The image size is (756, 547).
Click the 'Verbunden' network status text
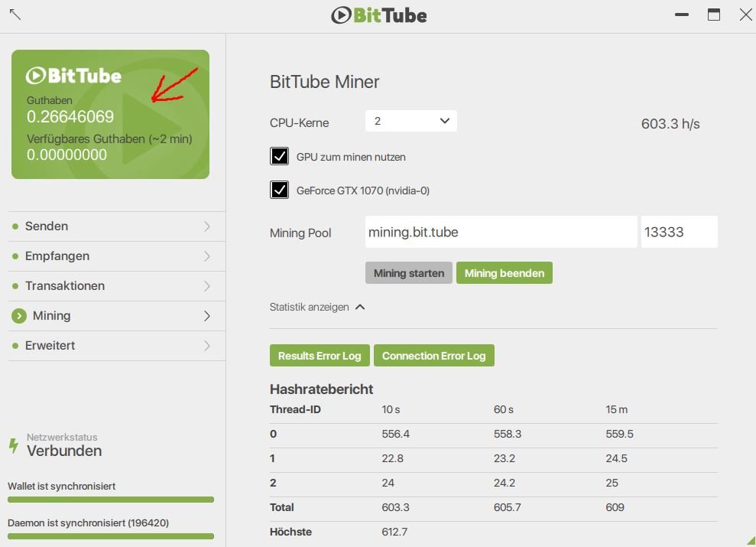pyautogui.click(x=64, y=451)
